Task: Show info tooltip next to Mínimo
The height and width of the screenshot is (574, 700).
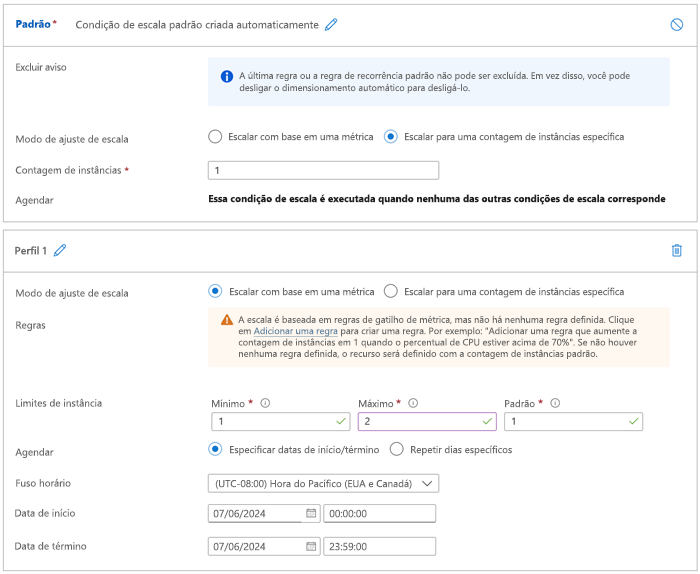Action: click(x=265, y=403)
